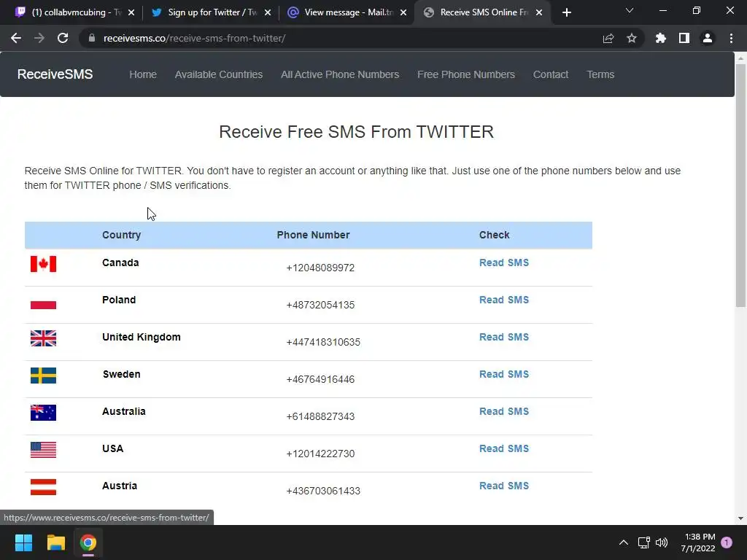This screenshot has height=560, width=747.
Task: Bookmark this page with the star icon
Action: pos(632,39)
